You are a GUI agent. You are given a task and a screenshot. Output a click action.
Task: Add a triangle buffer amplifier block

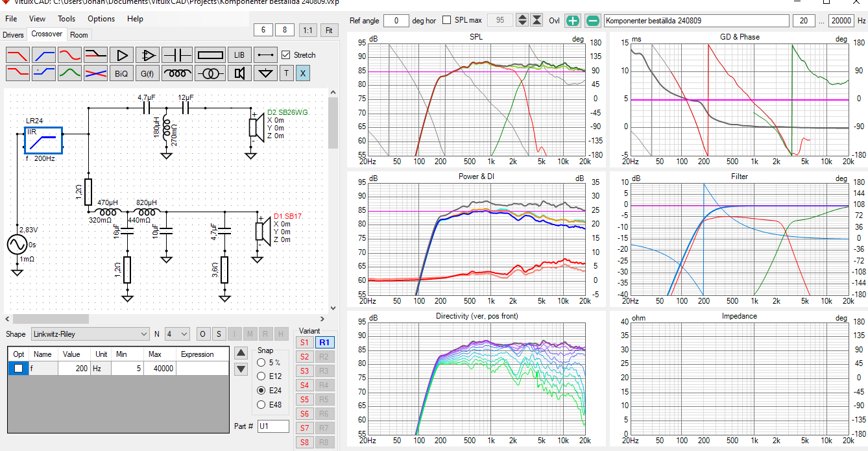click(x=121, y=55)
